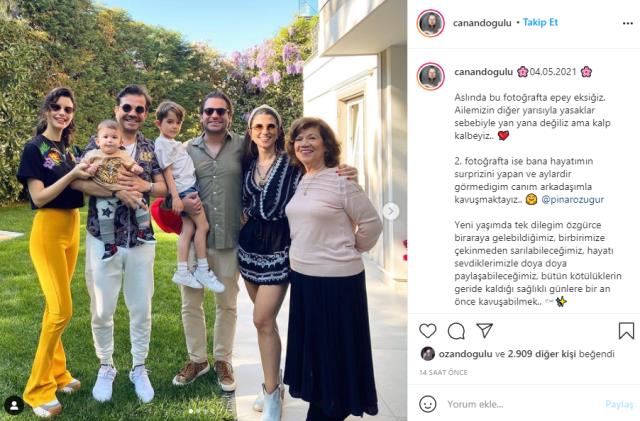
Task: Open the @pinarozugur mention
Action: point(572,200)
